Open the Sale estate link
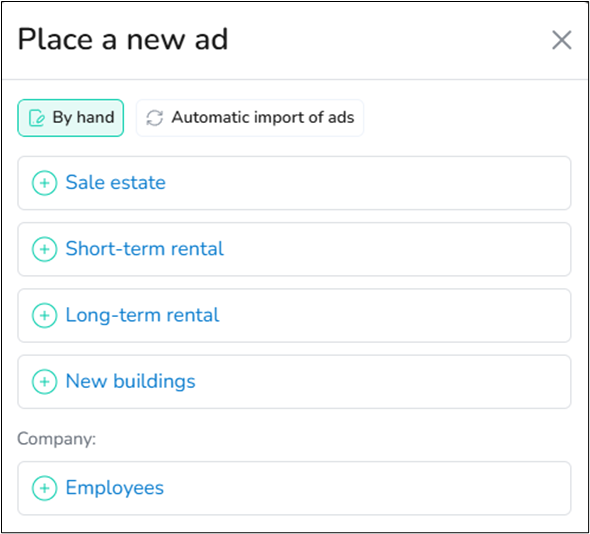The width and height of the screenshot is (590, 534). 116,183
